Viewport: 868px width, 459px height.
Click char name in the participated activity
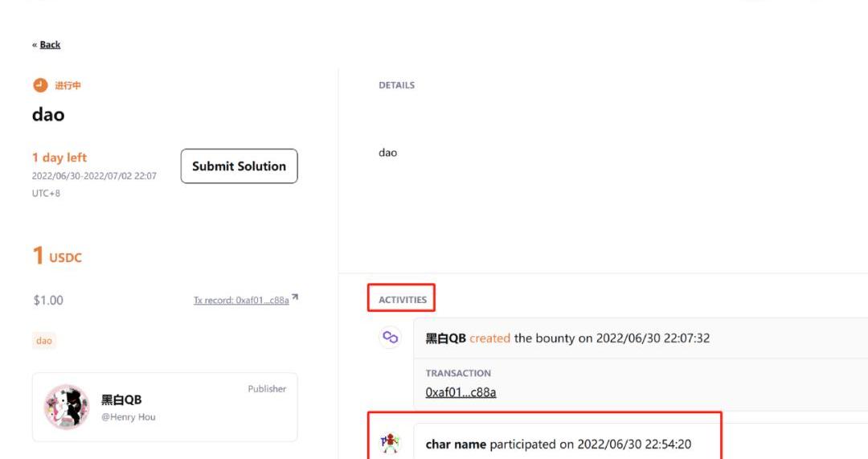(456, 445)
